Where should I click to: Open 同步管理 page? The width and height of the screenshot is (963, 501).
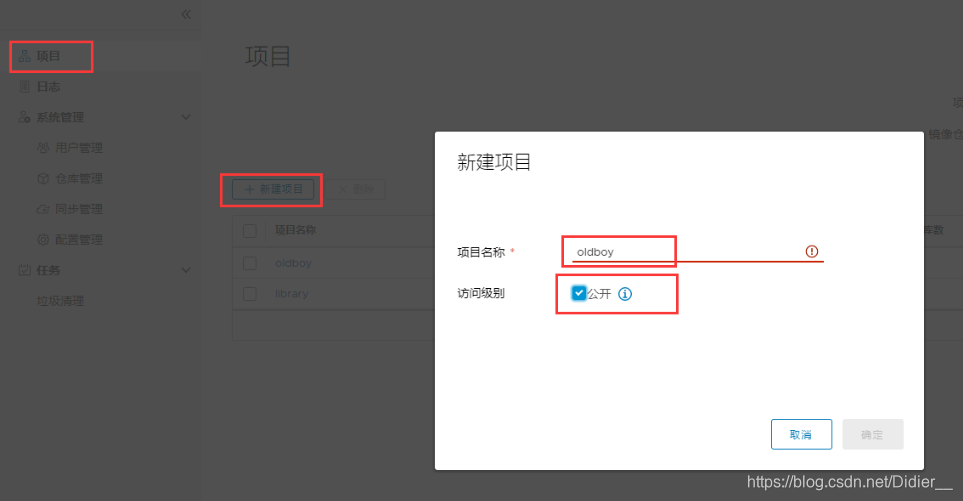click(79, 209)
